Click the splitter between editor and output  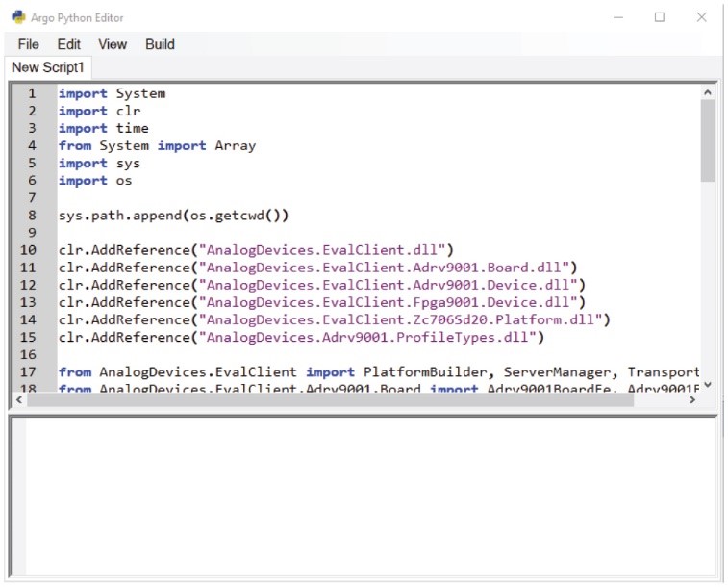point(364,413)
